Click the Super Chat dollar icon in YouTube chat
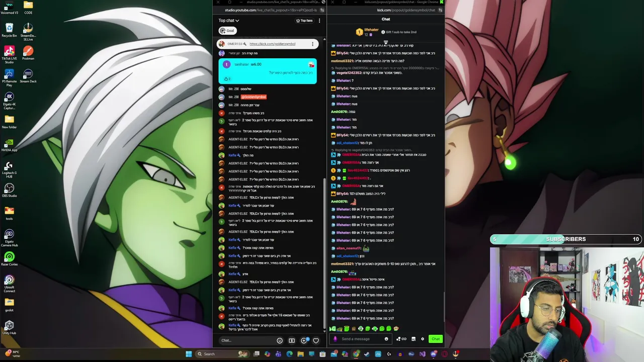The width and height of the screenshot is (644, 362). (291, 340)
